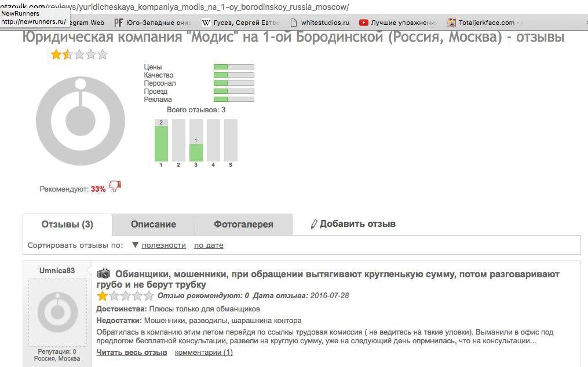Screen dimensions: 588x367
Task: Sort reviews по дате
Action: pyautogui.click(x=209, y=245)
